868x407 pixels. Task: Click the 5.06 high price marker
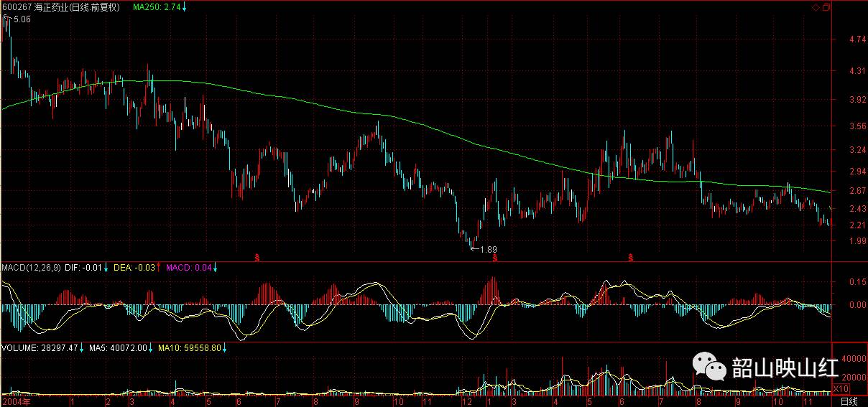click(x=22, y=19)
